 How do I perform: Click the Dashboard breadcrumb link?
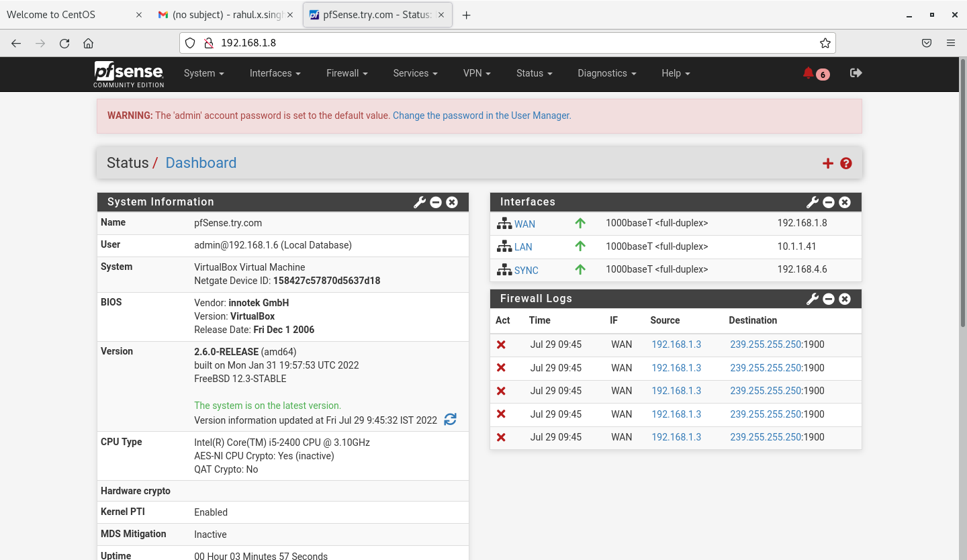click(x=201, y=163)
